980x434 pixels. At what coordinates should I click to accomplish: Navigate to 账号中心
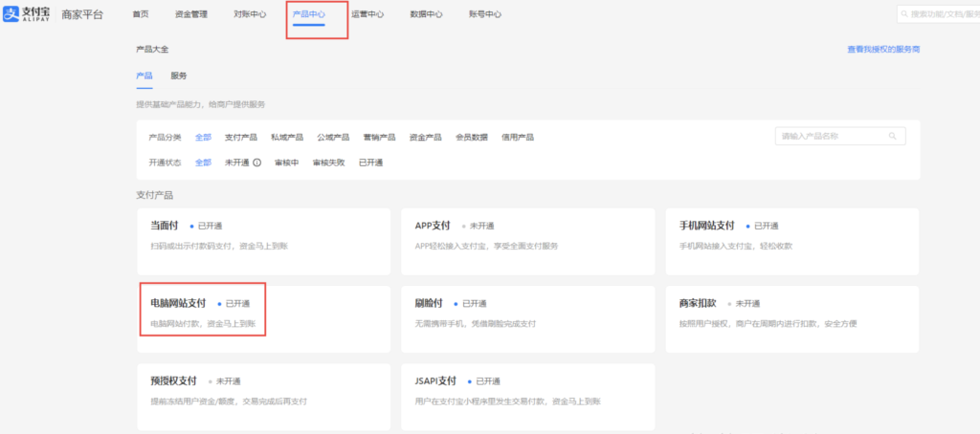pyautogui.click(x=485, y=14)
